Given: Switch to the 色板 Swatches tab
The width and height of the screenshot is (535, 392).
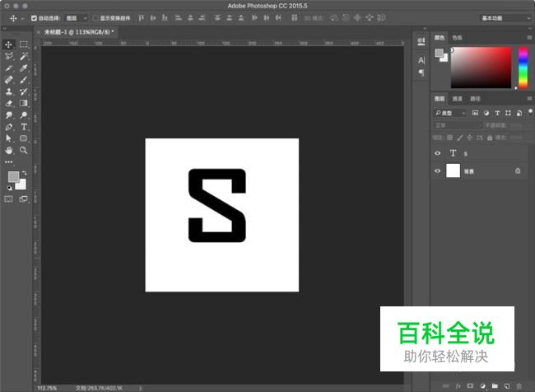Looking at the screenshot, I should (457, 38).
